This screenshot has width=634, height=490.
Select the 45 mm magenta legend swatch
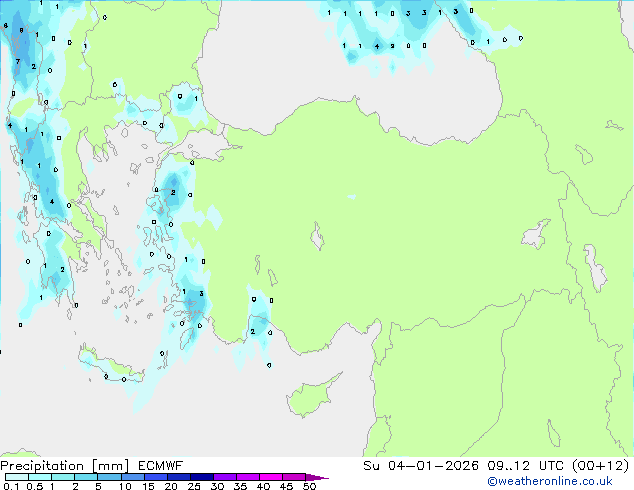(294, 477)
